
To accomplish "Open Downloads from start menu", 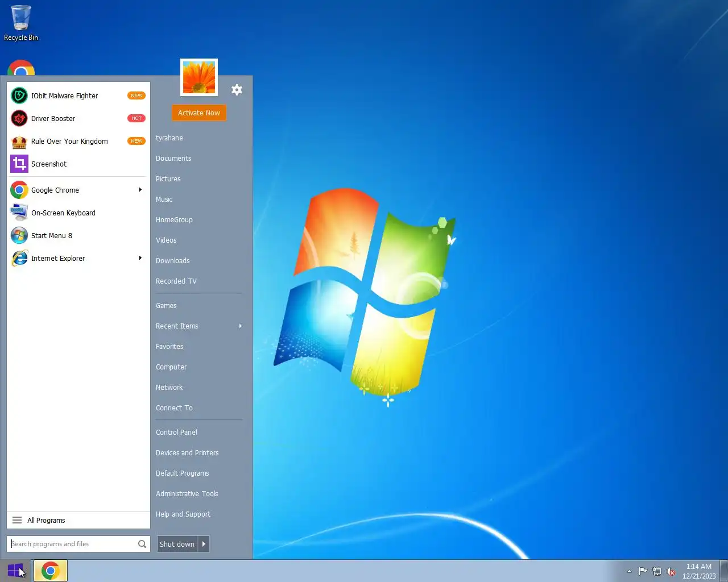I will (x=173, y=261).
